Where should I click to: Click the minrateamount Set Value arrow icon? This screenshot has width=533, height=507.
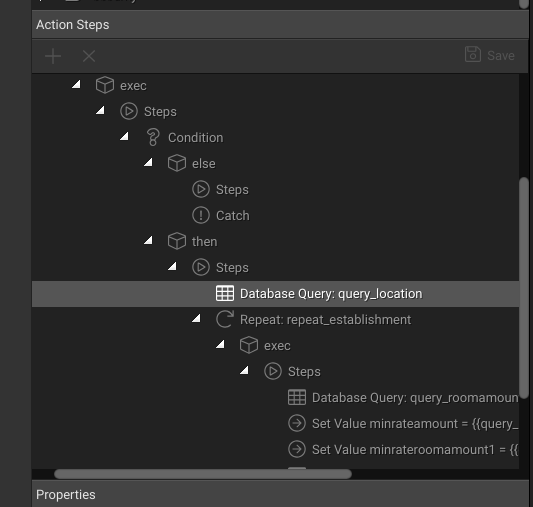coord(297,423)
